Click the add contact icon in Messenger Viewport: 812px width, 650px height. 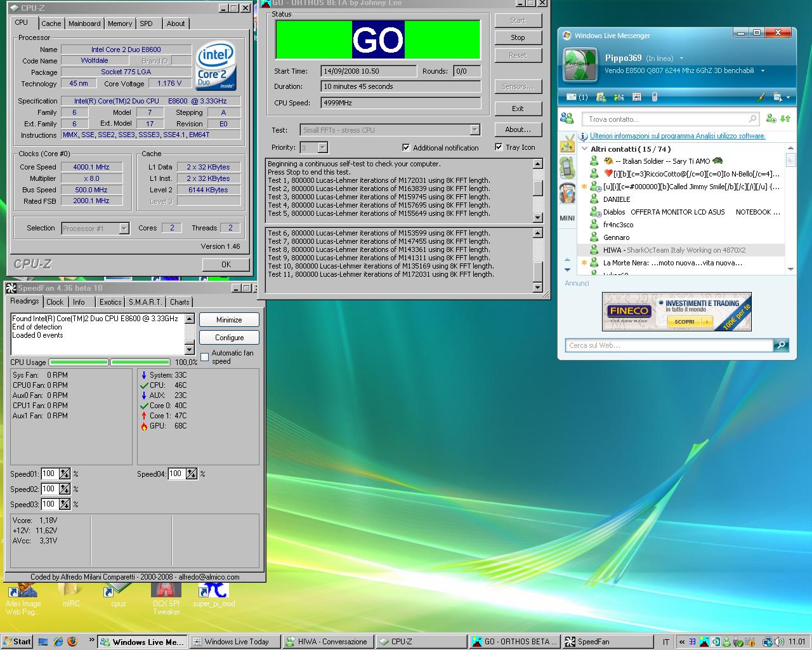pyautogui.click(x=771, y=118)
